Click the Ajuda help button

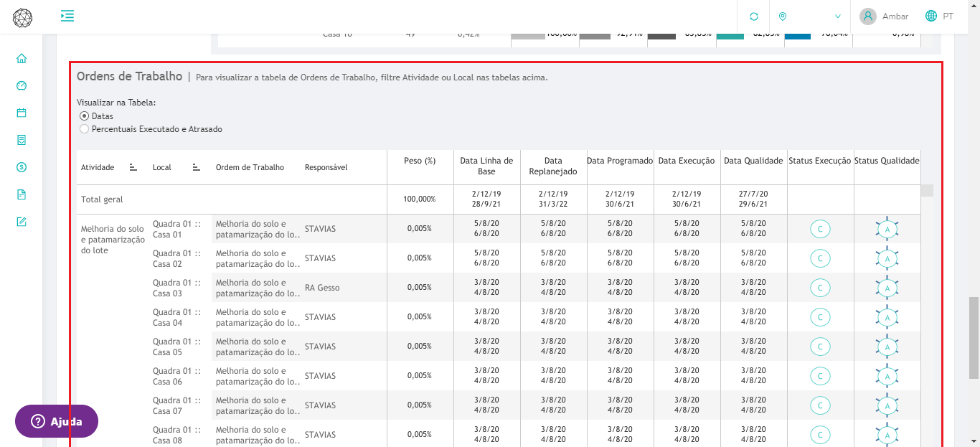57,421
